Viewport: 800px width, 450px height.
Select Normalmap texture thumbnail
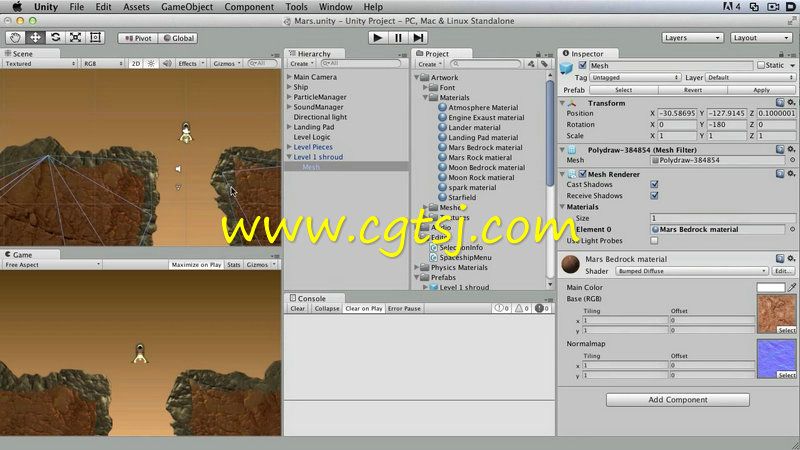(776, 359)
